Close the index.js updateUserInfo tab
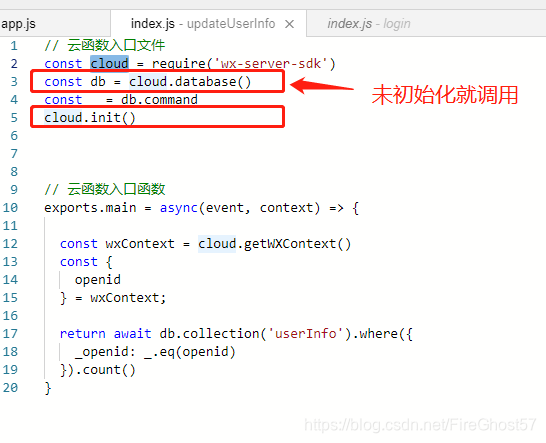 pyautogui.click(x=289, y=24)
